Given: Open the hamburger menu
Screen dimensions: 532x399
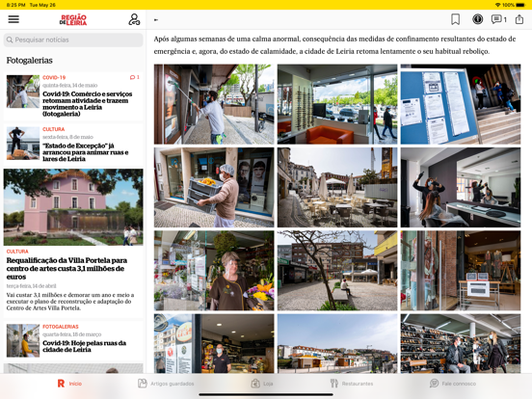Looking at the screenshot, I should point(13,19).
